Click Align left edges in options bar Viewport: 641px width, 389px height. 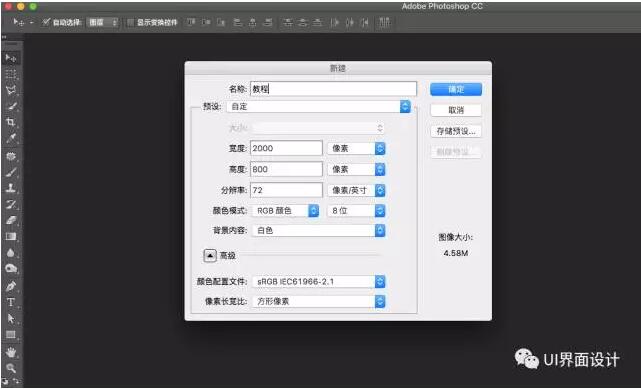pos(238,22)
